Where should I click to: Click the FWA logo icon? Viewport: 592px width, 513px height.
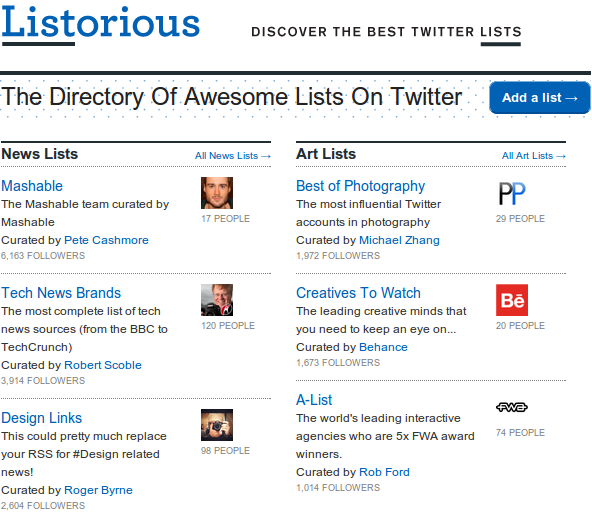[512, 407]
